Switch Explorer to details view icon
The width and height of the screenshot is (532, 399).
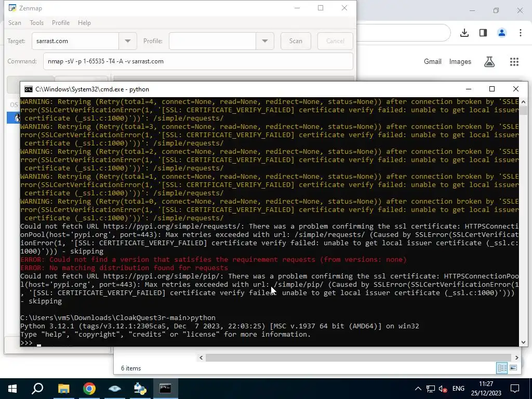pos(502,368)
